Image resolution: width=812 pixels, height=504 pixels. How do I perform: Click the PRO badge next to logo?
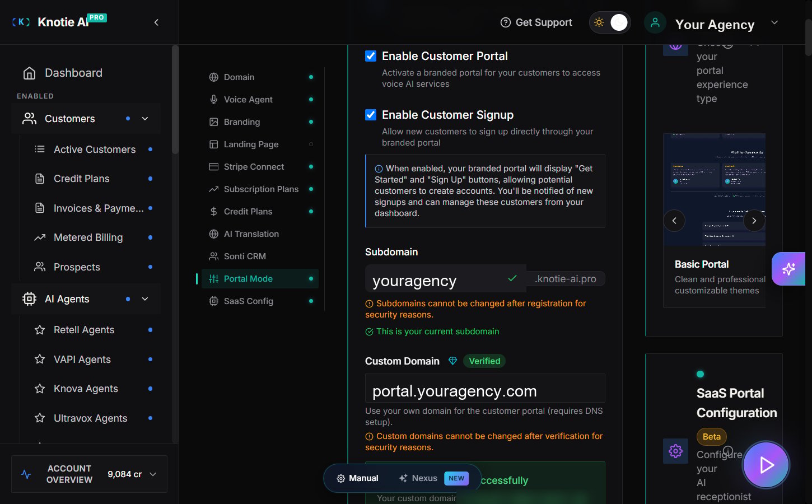click(x=96, y=17)
